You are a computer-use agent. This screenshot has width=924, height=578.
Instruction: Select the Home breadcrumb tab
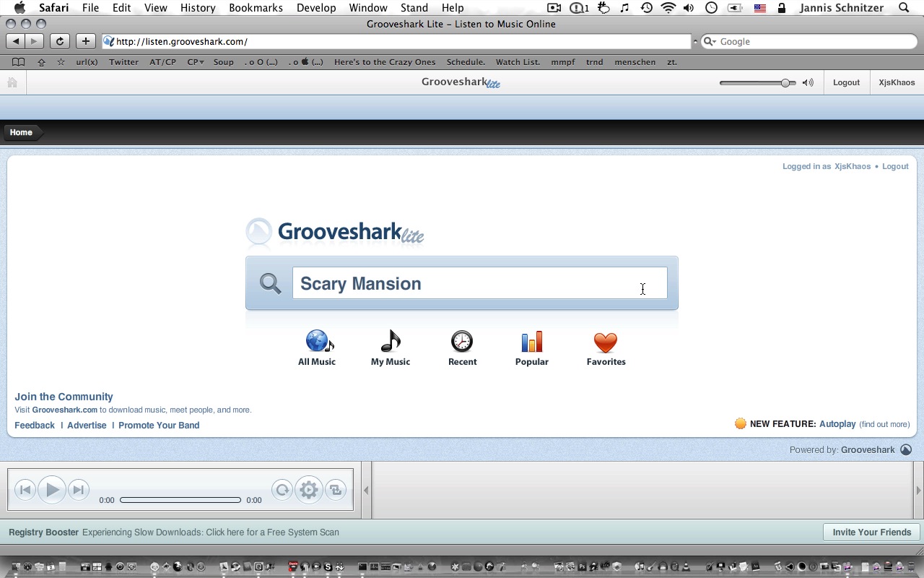click(x=21, y=132)
